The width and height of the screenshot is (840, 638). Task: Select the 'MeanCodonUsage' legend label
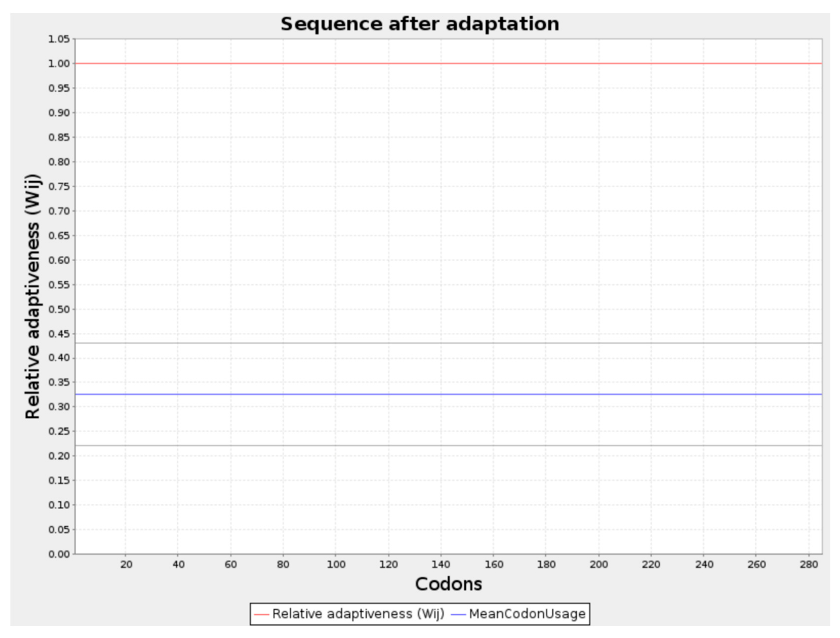(527, 614)
